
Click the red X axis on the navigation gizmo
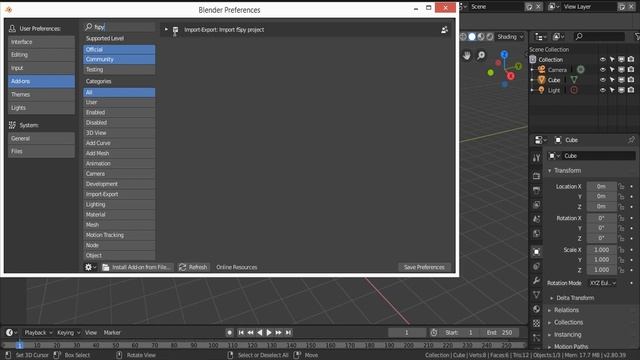point(511,76)
